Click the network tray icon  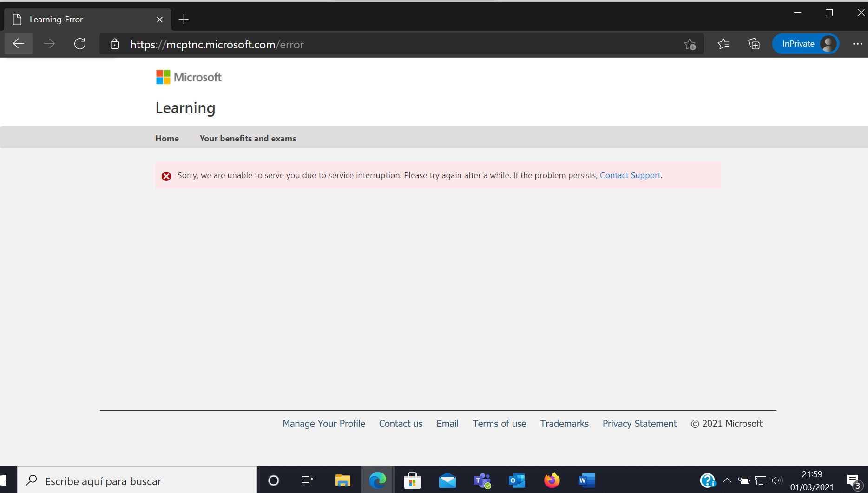pyautogui.click(x=760, y=480)
